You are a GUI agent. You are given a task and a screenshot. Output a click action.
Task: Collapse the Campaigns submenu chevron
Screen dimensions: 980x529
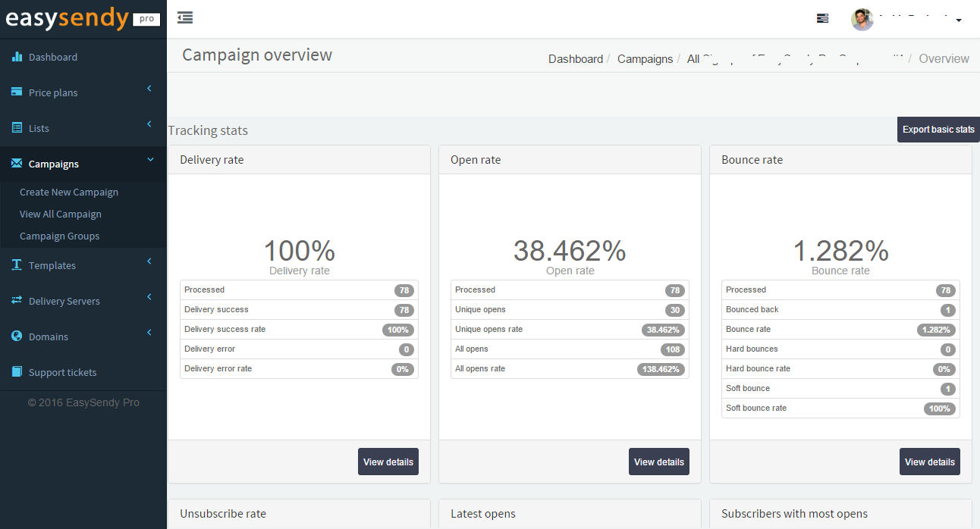click(x=149, y=160)
